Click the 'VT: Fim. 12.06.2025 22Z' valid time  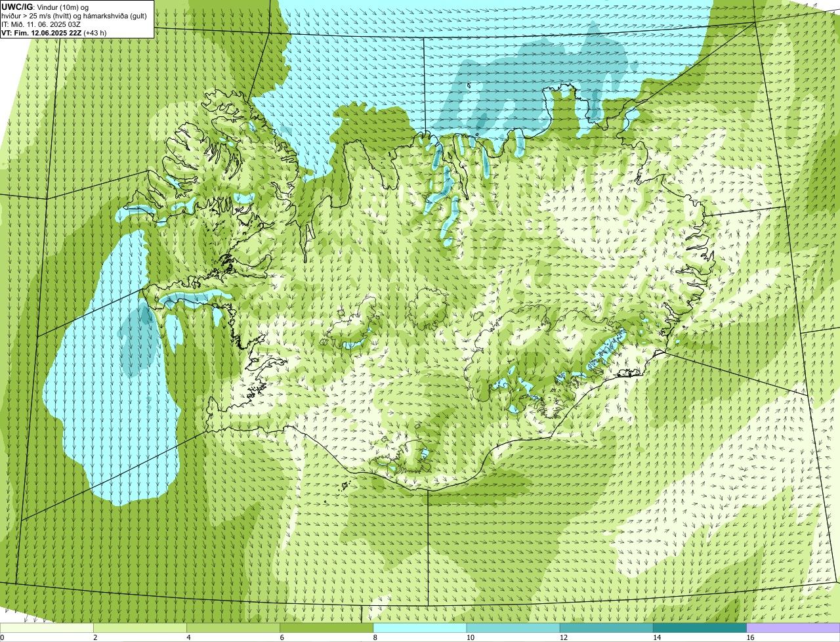42,32
